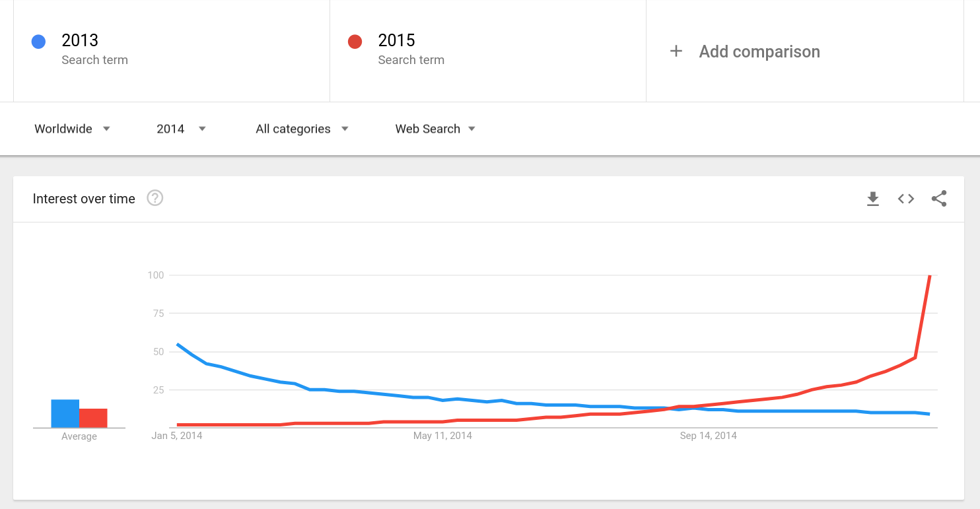Edit the 2015 search term
The image size is (980, 509).
488,51
